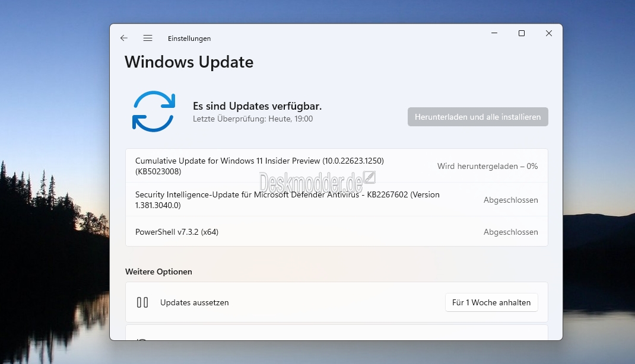Click Abgeschlossen status of PowerShell update
This screenshot has height=364, width=635.
coord(511,232)
